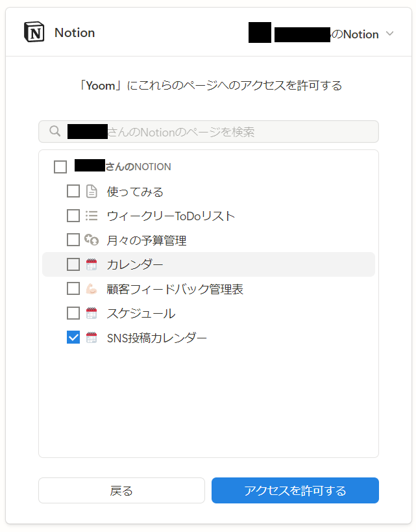Click the magnifier icon in the search box
Viewport: 416px width, 532px height.
pos(55,132)
